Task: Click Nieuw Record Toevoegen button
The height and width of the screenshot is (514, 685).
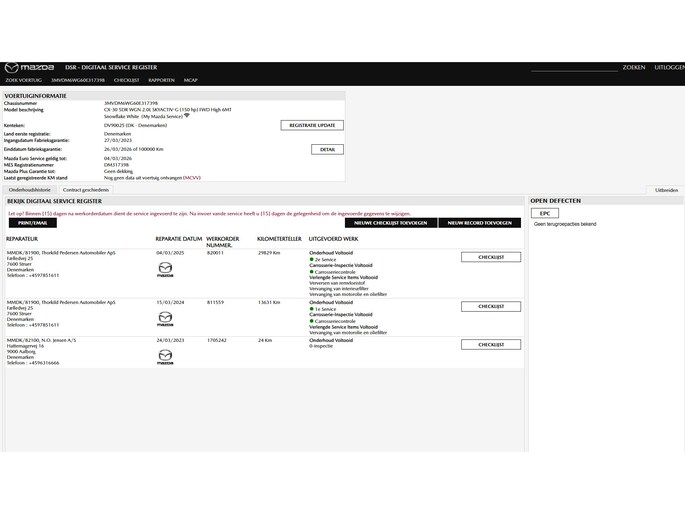Action: pos(479,223)
